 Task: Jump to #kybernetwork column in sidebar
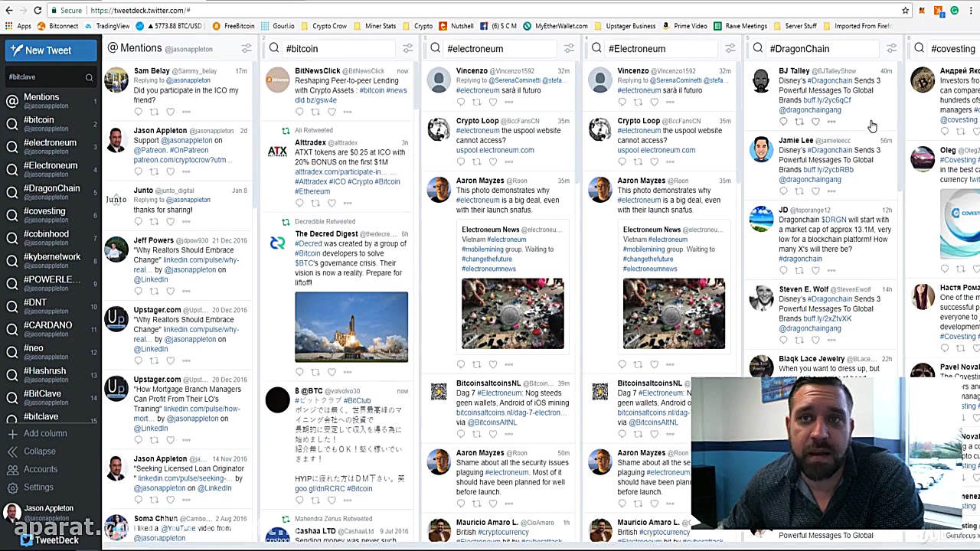coord(51,260)
